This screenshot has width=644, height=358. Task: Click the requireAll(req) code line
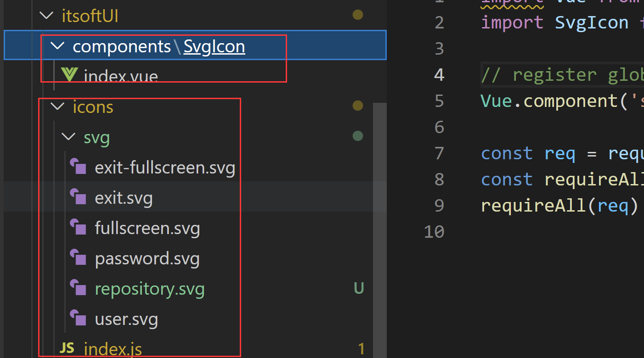[559, 205]
